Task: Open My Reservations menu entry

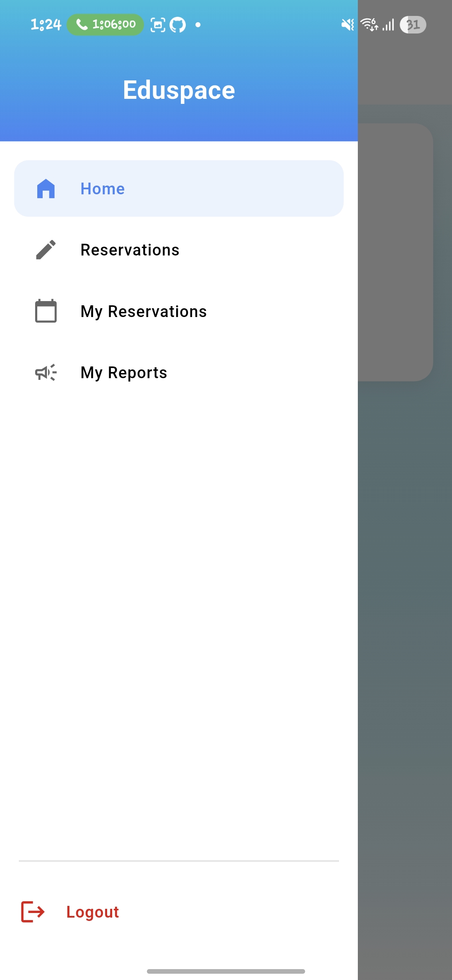Action: click(179, 311)
